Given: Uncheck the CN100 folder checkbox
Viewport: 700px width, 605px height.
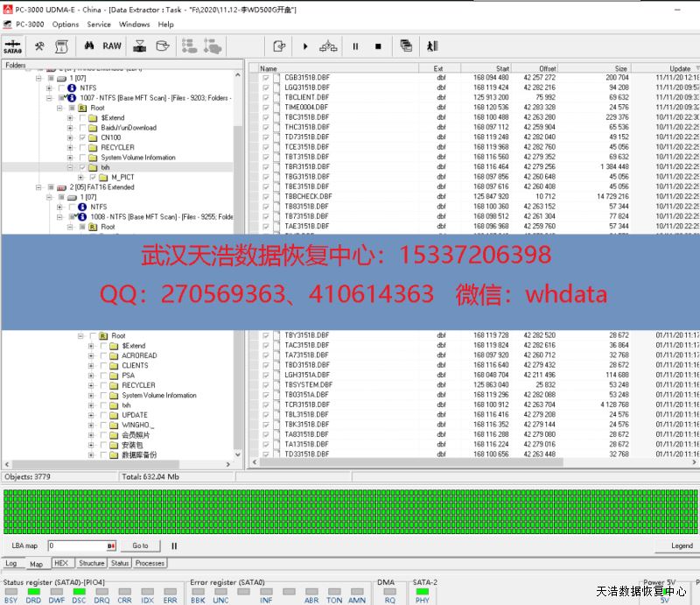Looking at the screenshot, I should click(x=82, y=137).
